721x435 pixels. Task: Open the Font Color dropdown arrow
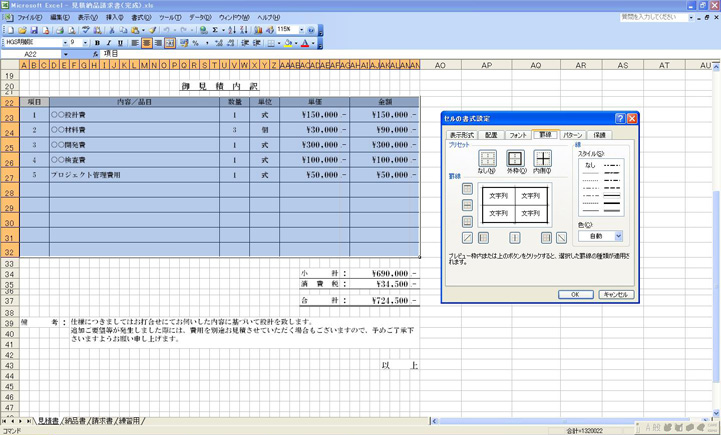pos(313,43)
